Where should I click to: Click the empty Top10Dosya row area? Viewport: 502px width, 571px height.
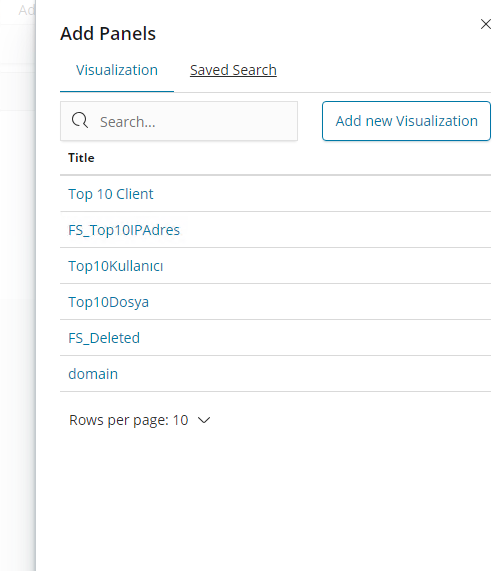[x=320, y=302]
